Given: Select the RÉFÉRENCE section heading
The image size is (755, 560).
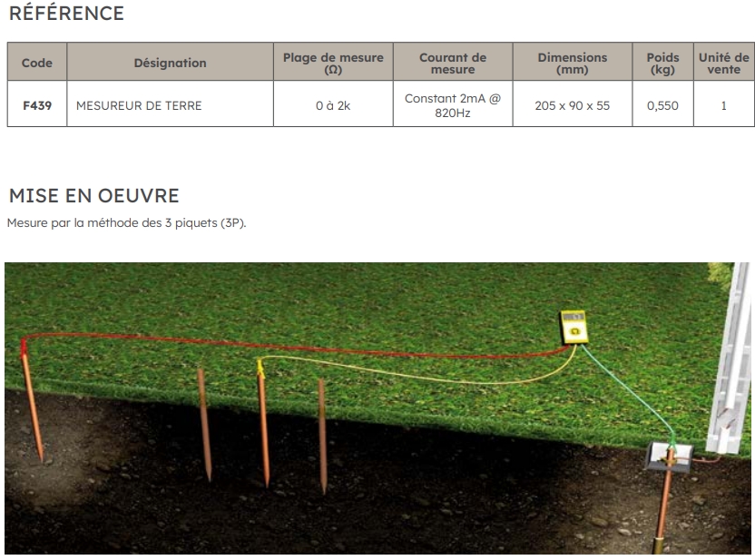Looking at the screenshot, I should point(65,14).
